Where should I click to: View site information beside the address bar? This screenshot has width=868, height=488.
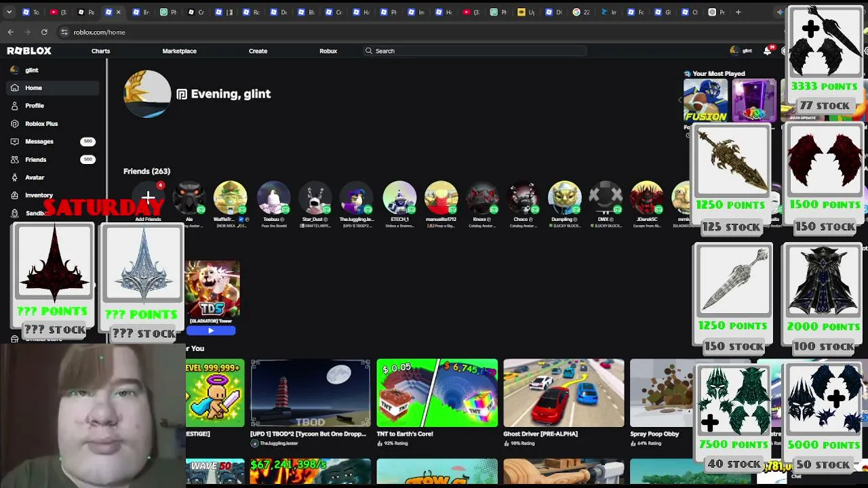point(64,32)
